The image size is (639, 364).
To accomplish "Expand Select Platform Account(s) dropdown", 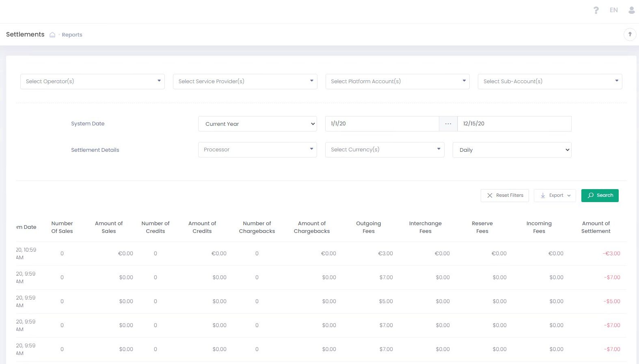I will coord(397,82).
